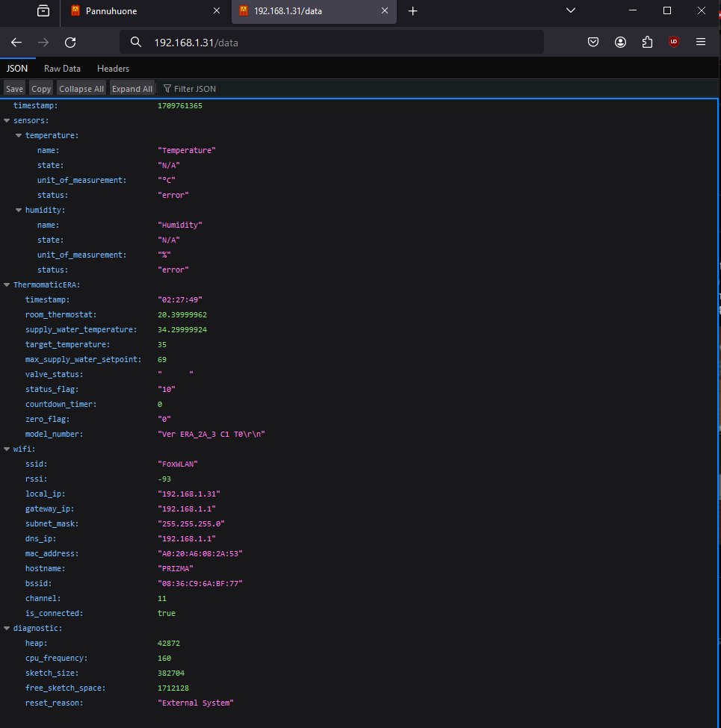Switch to the Raw Data tab
The height and width of the screenshot is (728, 721).
click(62, 69)
